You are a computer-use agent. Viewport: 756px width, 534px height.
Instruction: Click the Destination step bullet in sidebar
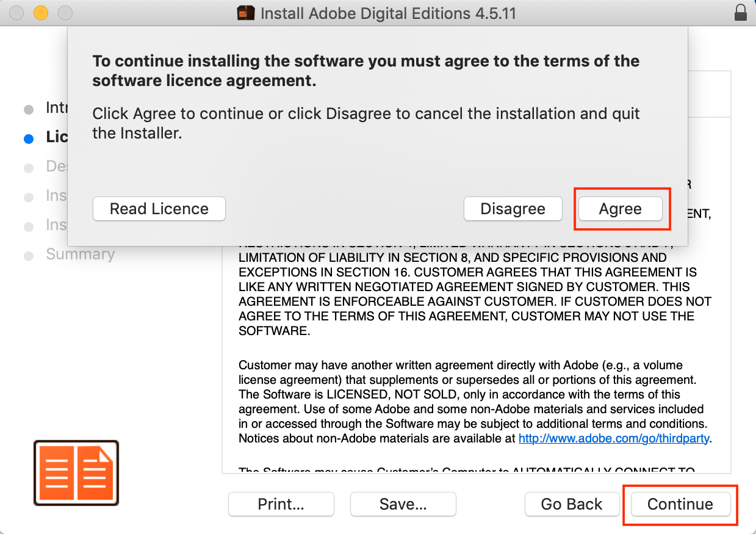[29, 168]
